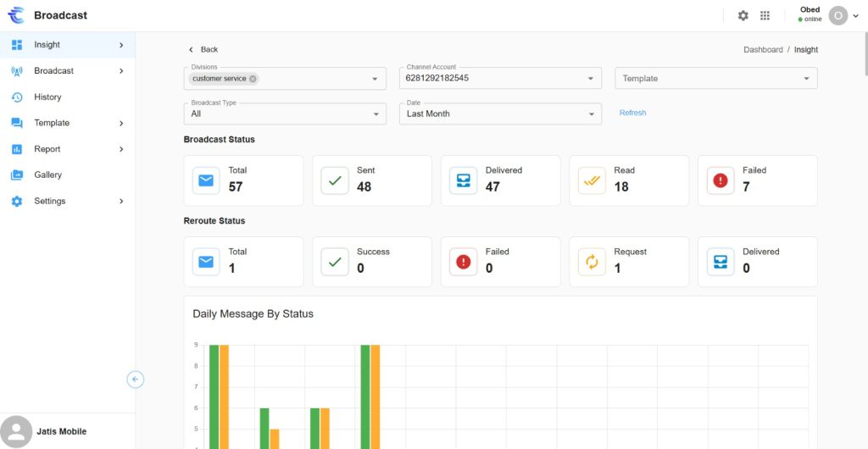This screenshot has width=868, height=449.
Task: Click the current Insight breadcrumb
Action: click(806, 49)
